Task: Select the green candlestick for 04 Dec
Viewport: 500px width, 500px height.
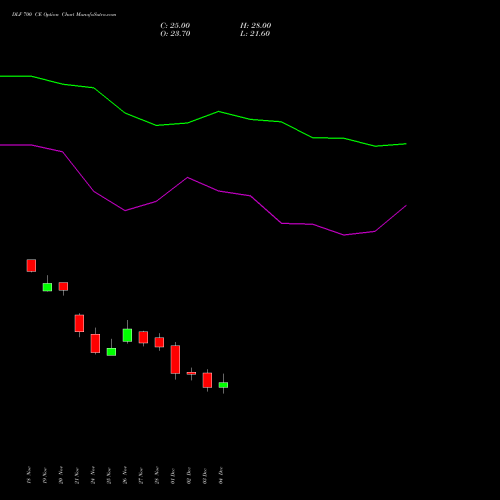Action: [x=223, y=385]
